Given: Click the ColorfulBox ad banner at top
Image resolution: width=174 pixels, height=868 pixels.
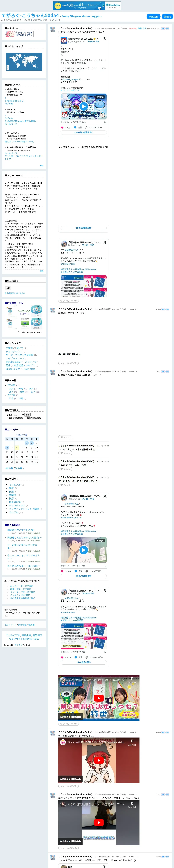Looking at the screenshot, I should (87, 6).
